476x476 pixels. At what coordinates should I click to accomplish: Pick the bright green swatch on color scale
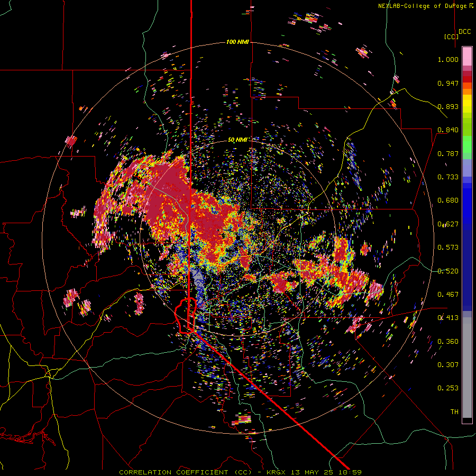467,144
